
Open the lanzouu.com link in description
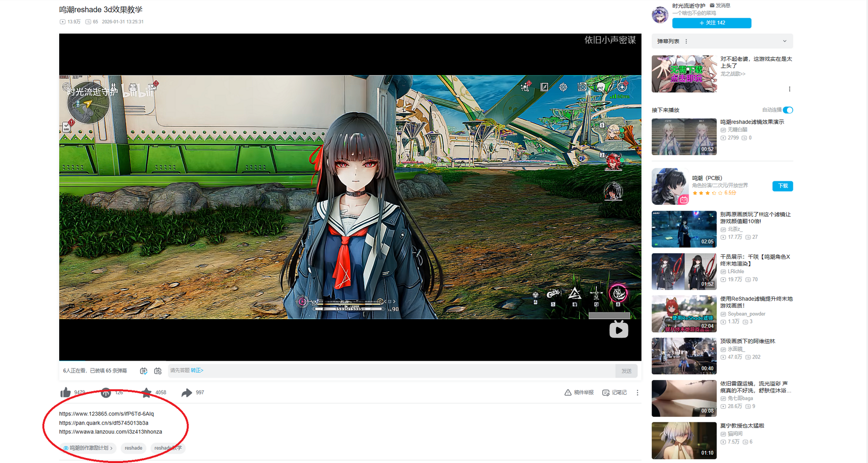111,432
